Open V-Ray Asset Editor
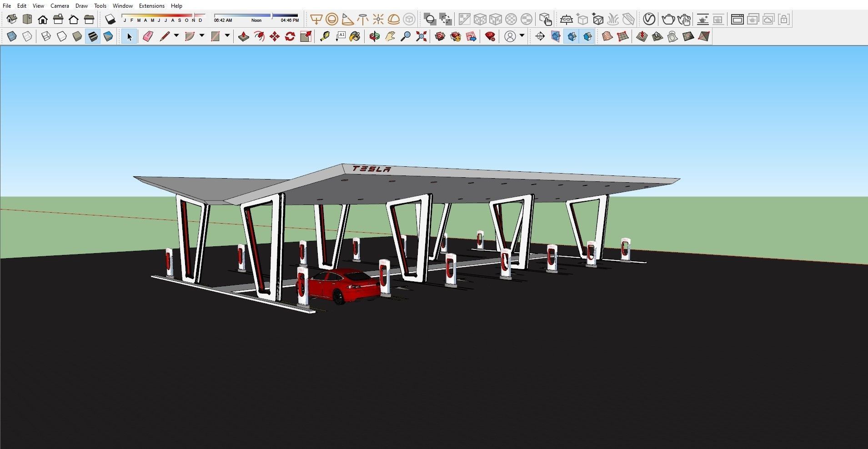Viewport: 868px width, 449px height. tap(649, 19)
